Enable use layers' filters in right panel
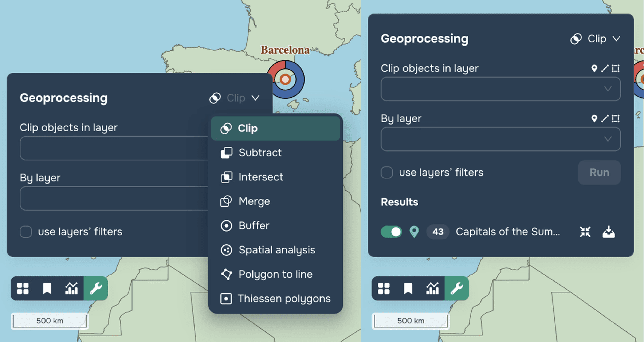Screen dimensions: 644x342 (387, 173)
